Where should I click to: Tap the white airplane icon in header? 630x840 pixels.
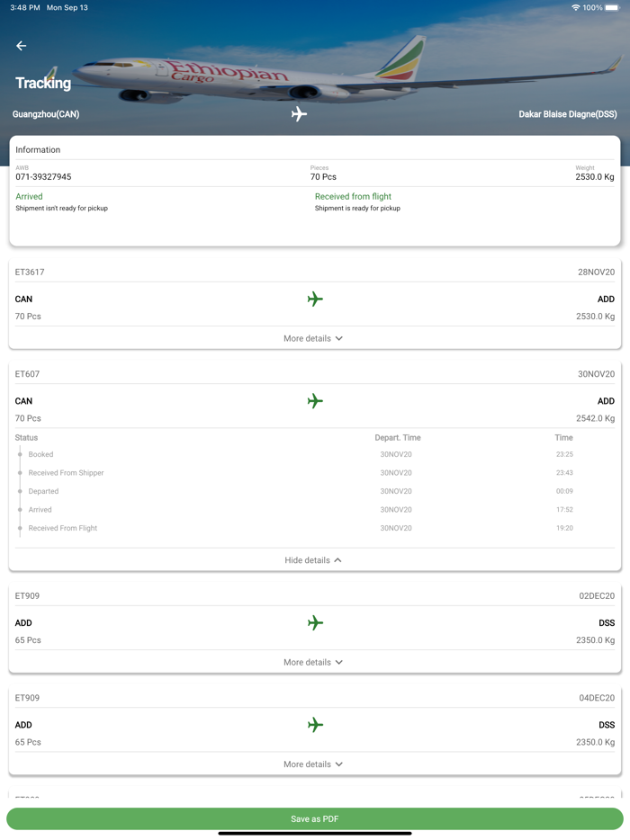299,113
